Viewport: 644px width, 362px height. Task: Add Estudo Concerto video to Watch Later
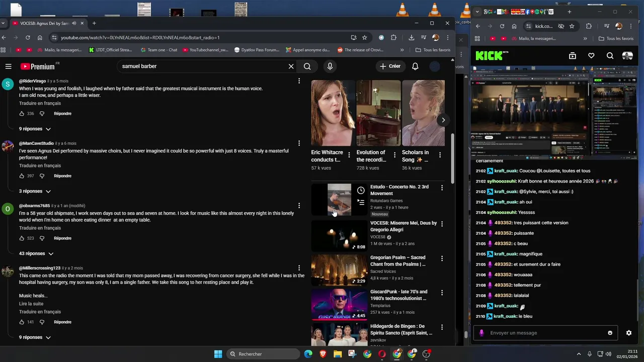pyautogui.click(x=361, y=191)
